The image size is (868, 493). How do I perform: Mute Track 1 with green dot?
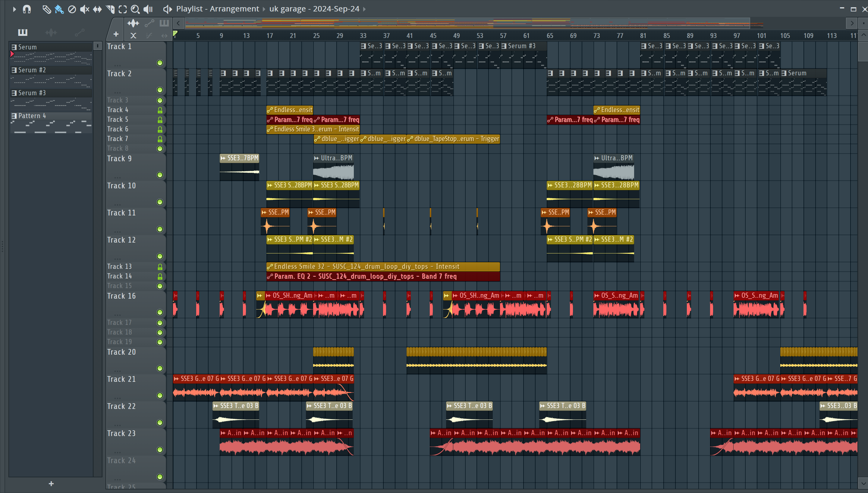160,63
